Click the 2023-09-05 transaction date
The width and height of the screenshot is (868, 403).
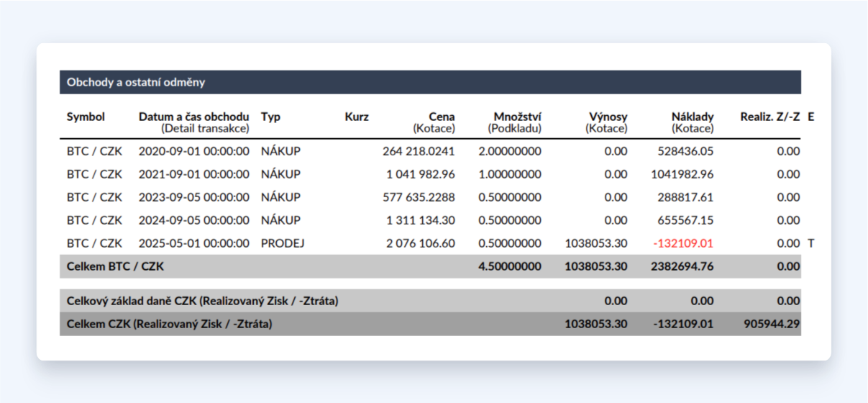(194, 197)
